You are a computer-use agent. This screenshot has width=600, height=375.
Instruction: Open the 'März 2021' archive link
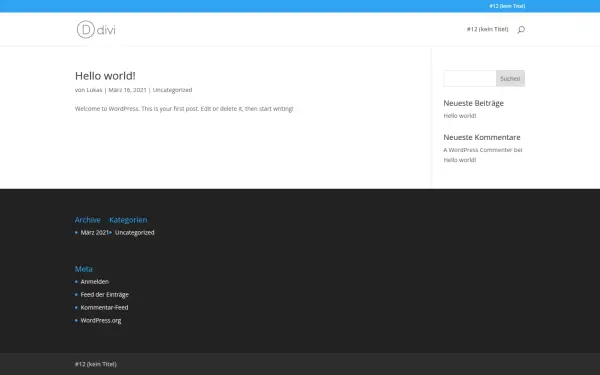point(95,232)
